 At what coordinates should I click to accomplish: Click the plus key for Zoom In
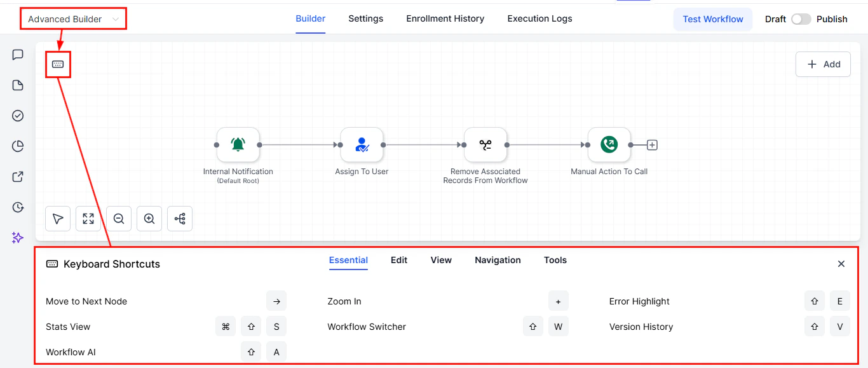(x=559, y=301)
